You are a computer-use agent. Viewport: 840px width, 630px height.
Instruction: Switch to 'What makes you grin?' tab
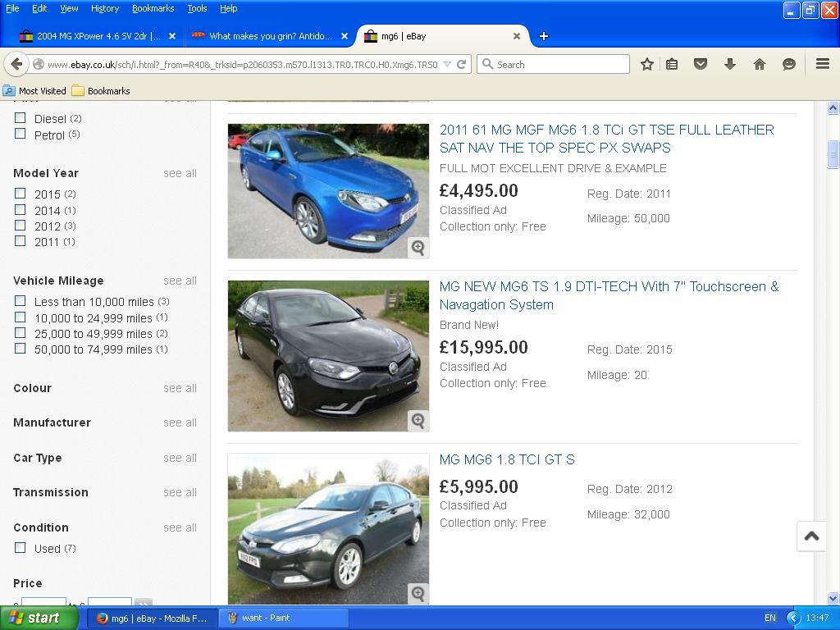point(271,36)
